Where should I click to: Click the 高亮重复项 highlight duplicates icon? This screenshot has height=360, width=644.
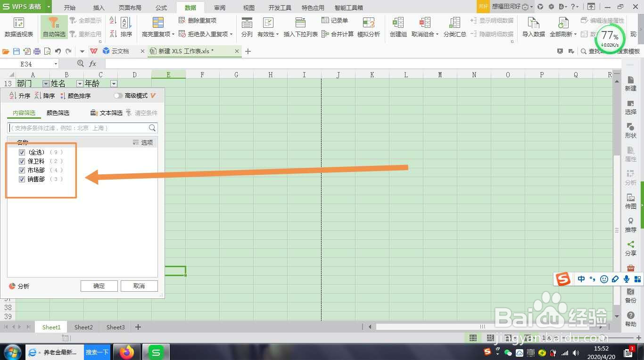(158, 23)
